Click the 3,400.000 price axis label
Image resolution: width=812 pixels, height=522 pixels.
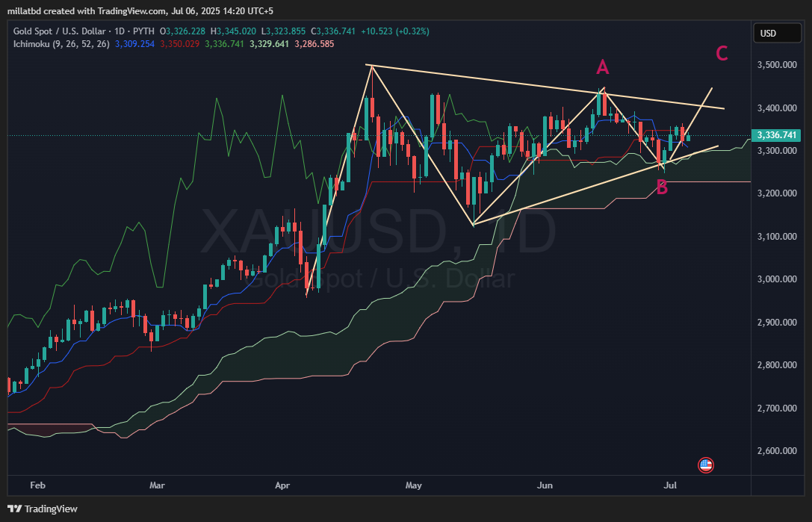(777, 108)
